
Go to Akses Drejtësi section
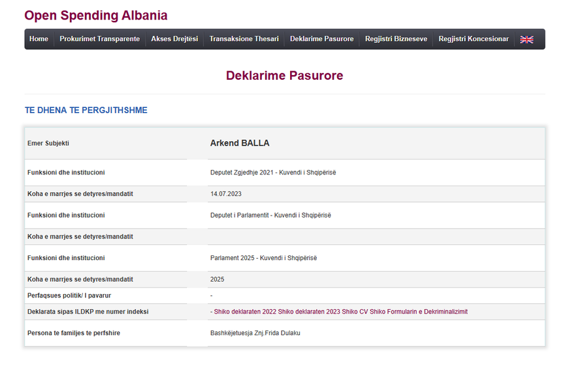(x=174, y=39)
